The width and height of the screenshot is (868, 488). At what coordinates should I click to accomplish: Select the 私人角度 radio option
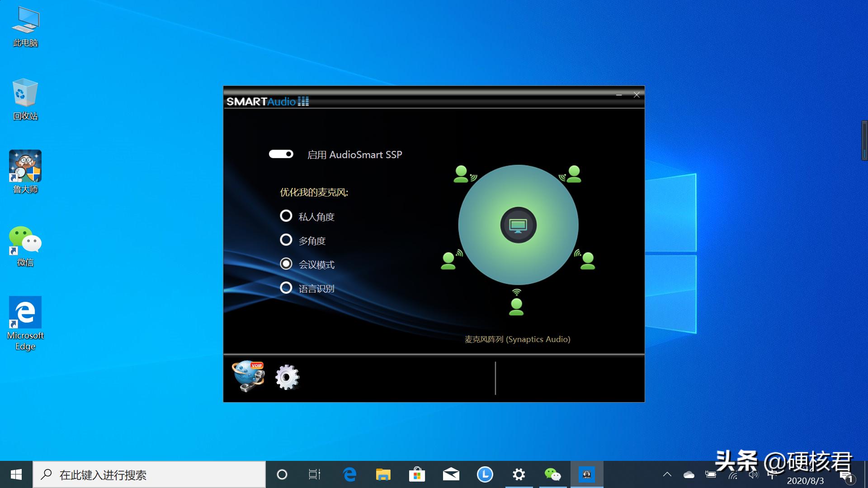286,216
